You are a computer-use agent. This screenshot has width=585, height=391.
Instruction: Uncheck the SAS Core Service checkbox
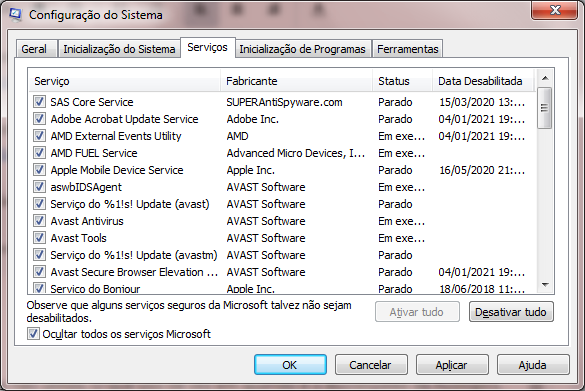click(39, 102)
